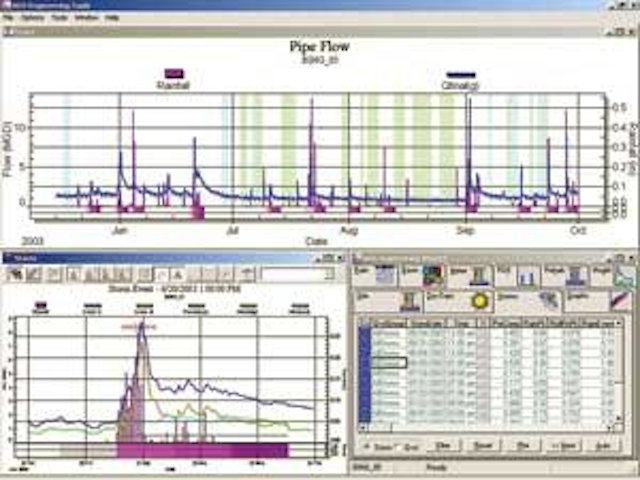This screenshot has width=640, height=480.
Task: Click the table's horizontal scrollbar left arrow
Action: point(363,428)
